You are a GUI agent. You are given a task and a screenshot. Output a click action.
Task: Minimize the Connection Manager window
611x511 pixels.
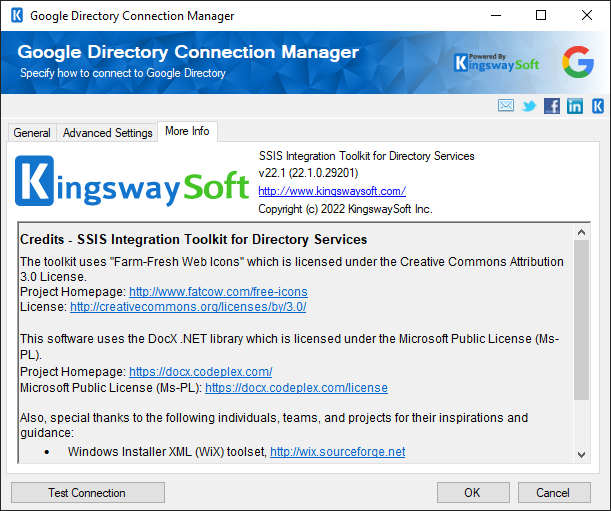coord(496,16)
